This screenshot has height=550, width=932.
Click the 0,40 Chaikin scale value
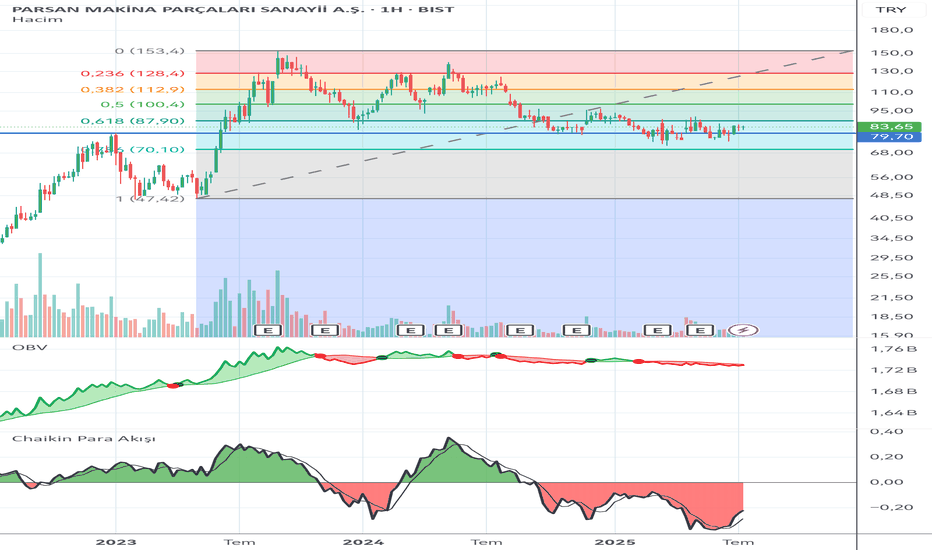coord(887,432)
